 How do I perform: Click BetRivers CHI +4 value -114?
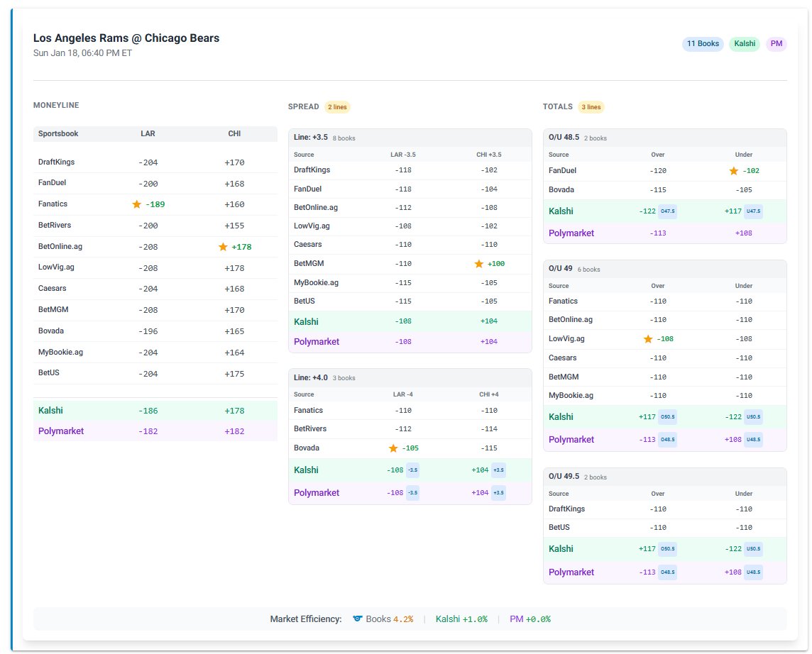(x=489, y=429)
